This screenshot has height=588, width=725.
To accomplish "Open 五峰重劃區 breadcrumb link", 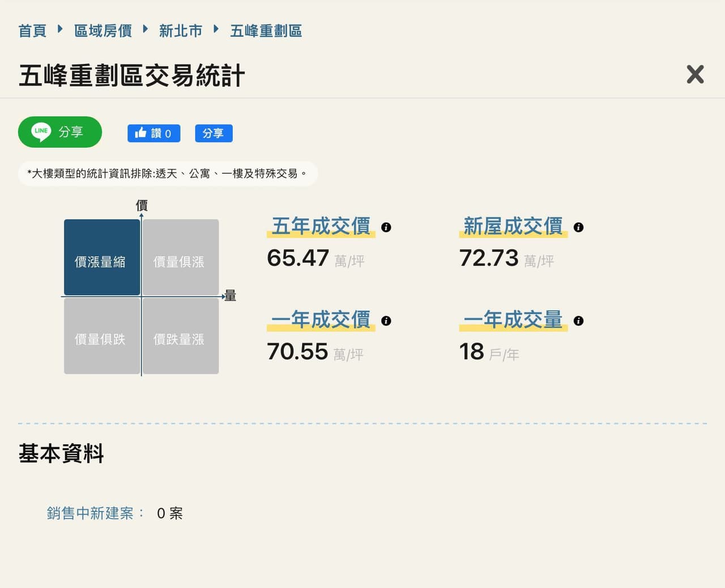I will coord(266,31).
